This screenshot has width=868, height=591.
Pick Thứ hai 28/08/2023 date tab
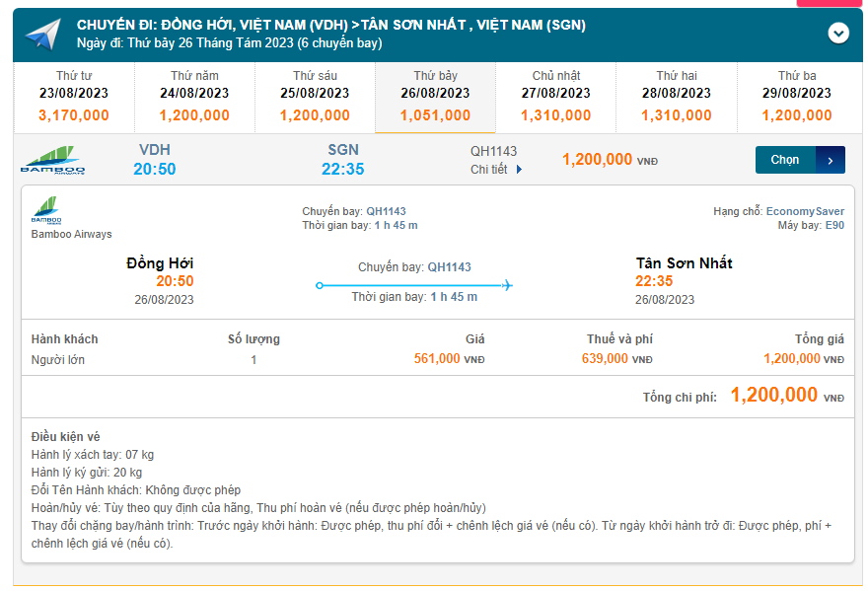[x=676, y=96]
